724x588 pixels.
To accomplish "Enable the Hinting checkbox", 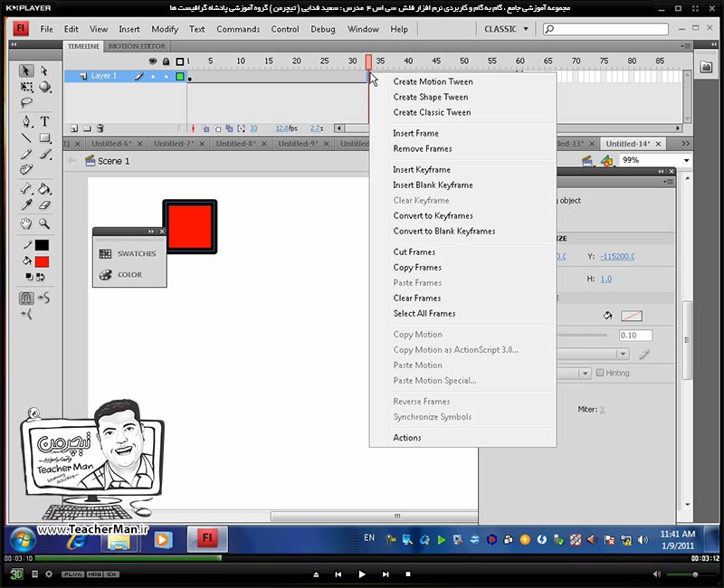I will (600, 373).
